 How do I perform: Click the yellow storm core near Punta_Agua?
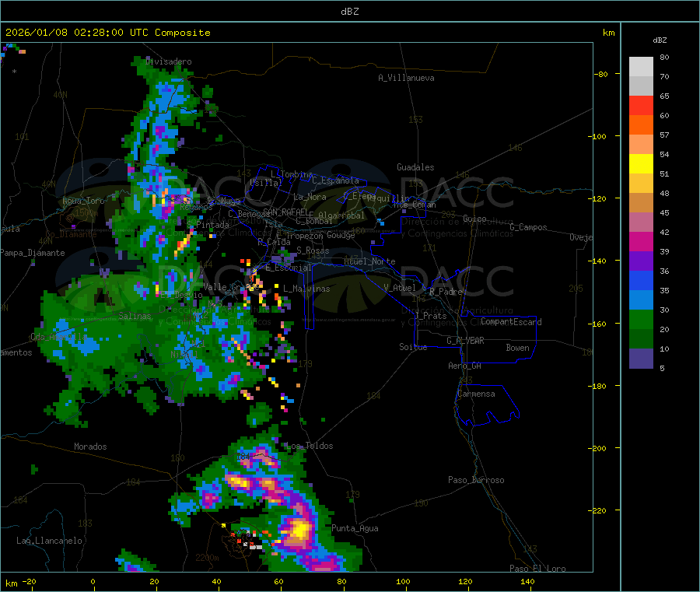click(x=300, y=530)
